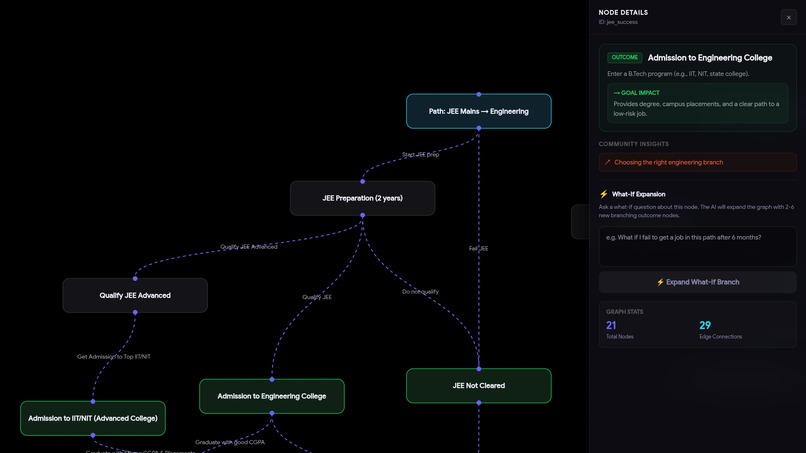Click the top handle of 'JEE Not Cleared' node

(479, 369)
